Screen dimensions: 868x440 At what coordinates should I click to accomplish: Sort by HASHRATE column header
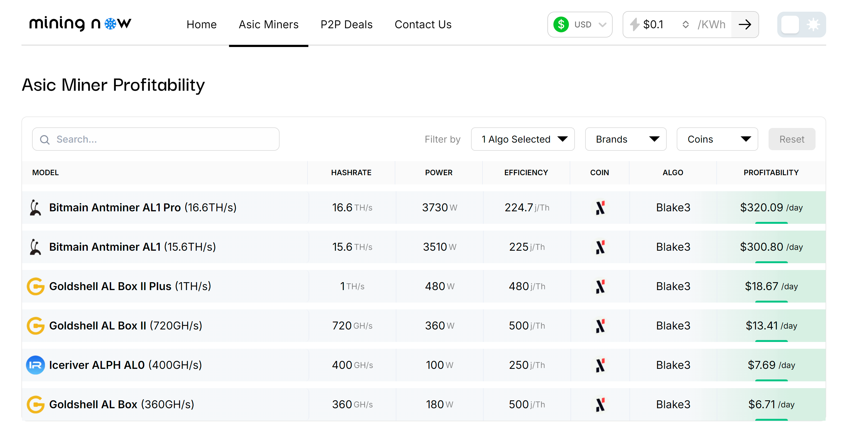tap(351, 172)
